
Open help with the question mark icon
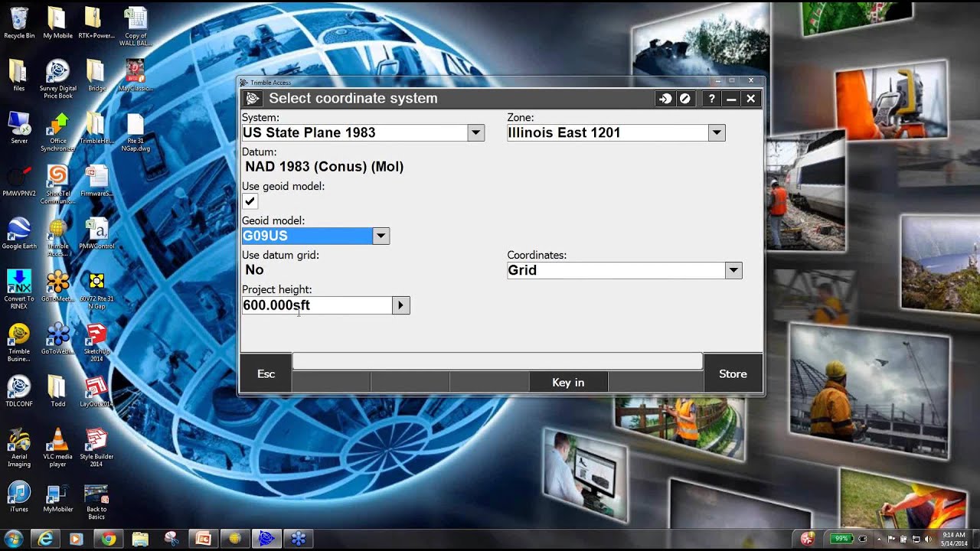click(712, 99)
